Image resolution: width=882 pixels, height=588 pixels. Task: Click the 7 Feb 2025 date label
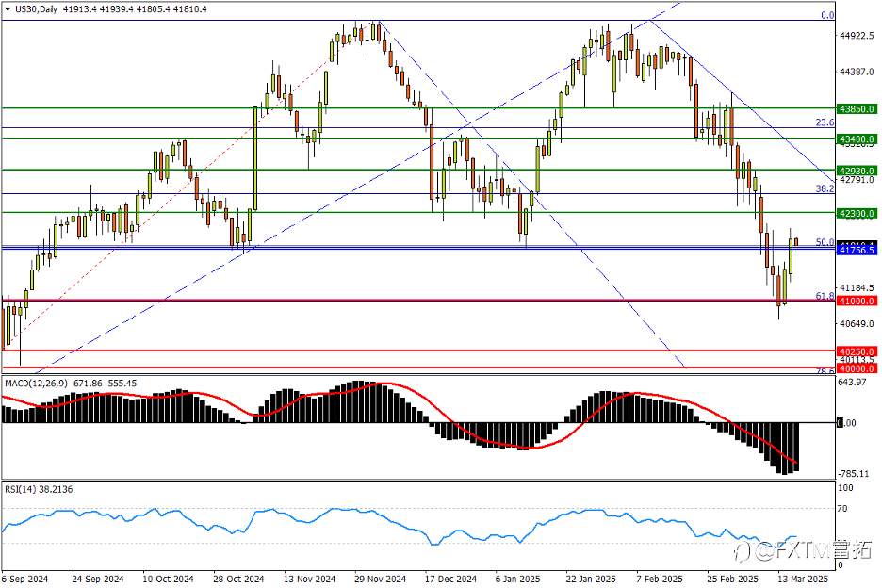click(660, 579)
